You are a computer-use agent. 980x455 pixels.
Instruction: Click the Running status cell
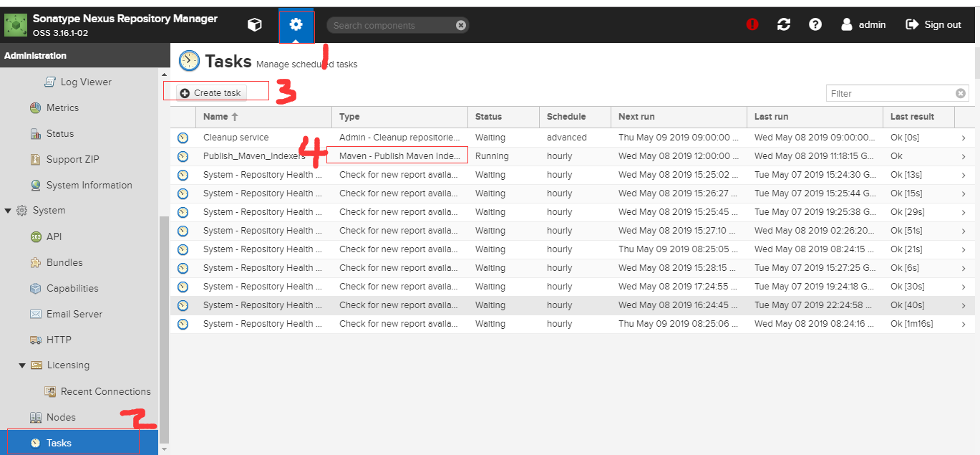[x=503, y=156]
